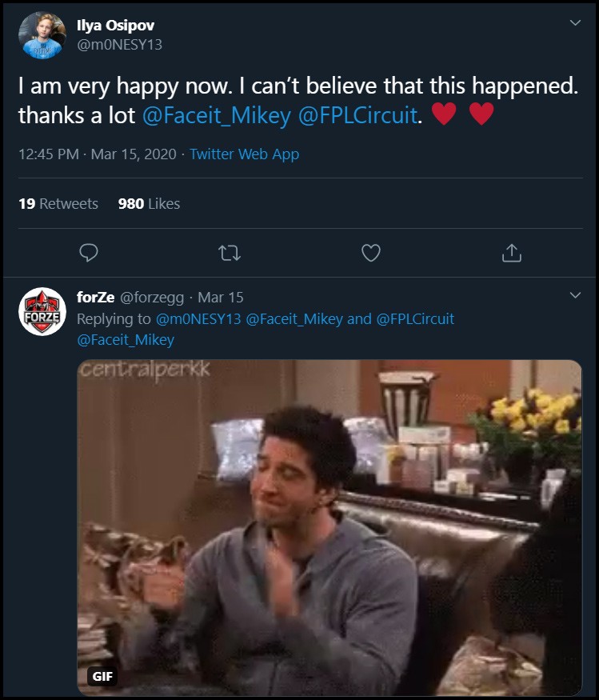View the 980 Likes list
Viewport: 599px width, 700px height.
tap(149, 204)
